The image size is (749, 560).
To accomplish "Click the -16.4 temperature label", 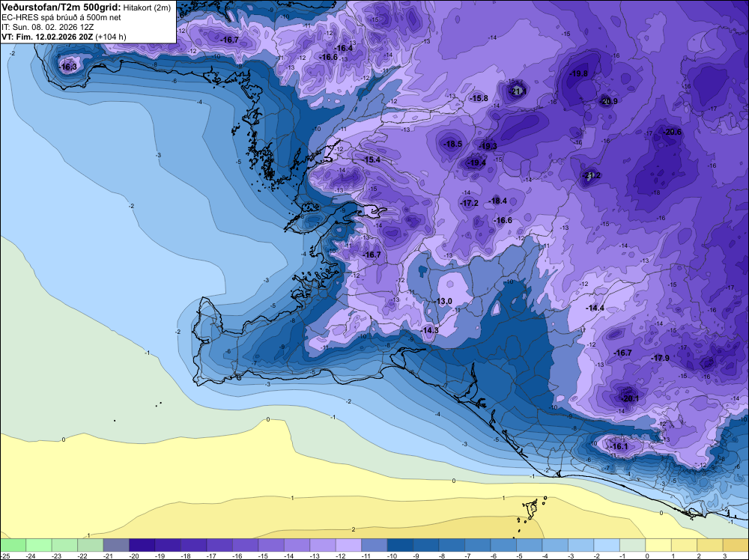I will (x=343, y=48).
